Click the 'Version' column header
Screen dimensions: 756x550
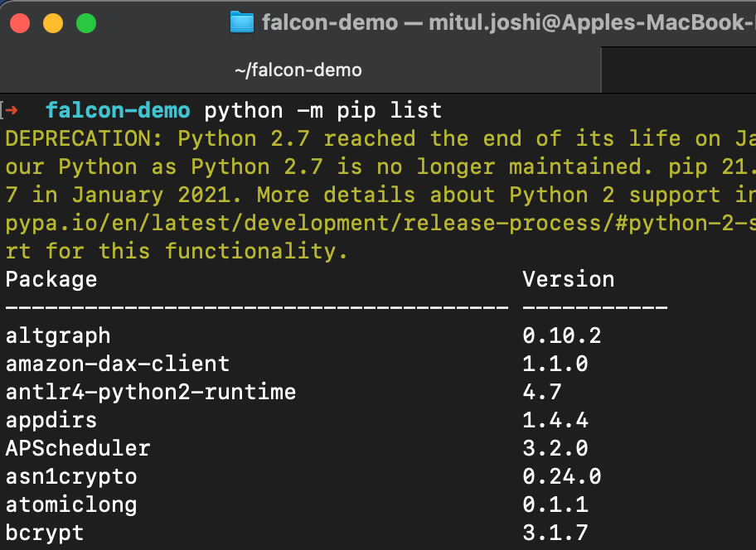569,279
